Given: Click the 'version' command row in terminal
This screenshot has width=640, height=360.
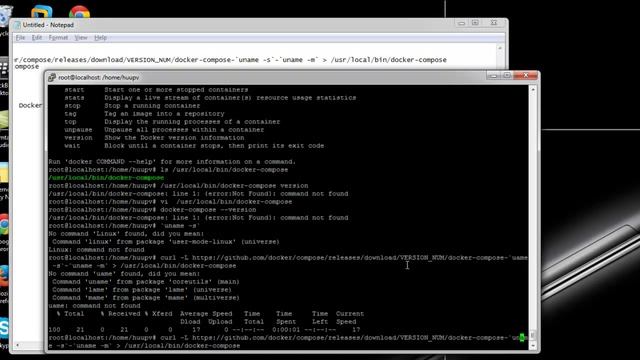Looking at the screenshot, I should (154, 138).
